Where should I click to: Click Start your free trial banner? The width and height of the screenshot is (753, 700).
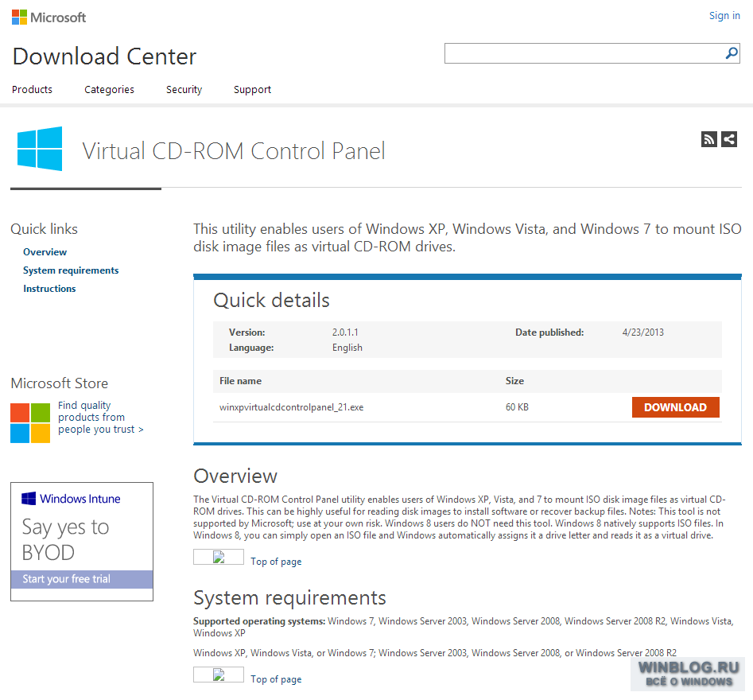[82, 579]
